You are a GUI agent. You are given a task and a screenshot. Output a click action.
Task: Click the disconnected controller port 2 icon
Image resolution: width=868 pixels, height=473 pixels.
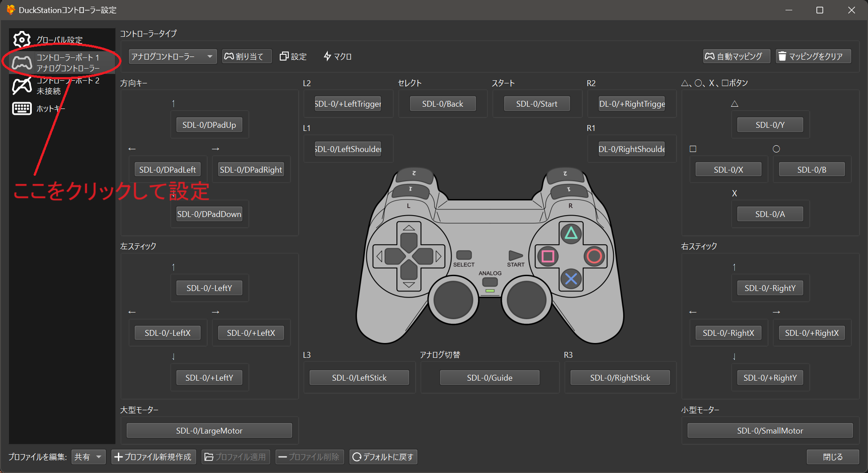pos(22,86)
